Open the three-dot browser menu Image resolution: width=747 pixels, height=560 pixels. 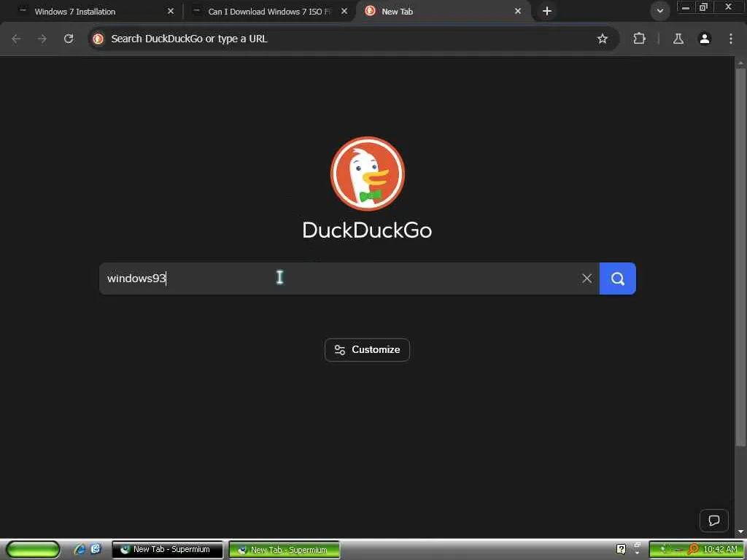click(731, 39)
